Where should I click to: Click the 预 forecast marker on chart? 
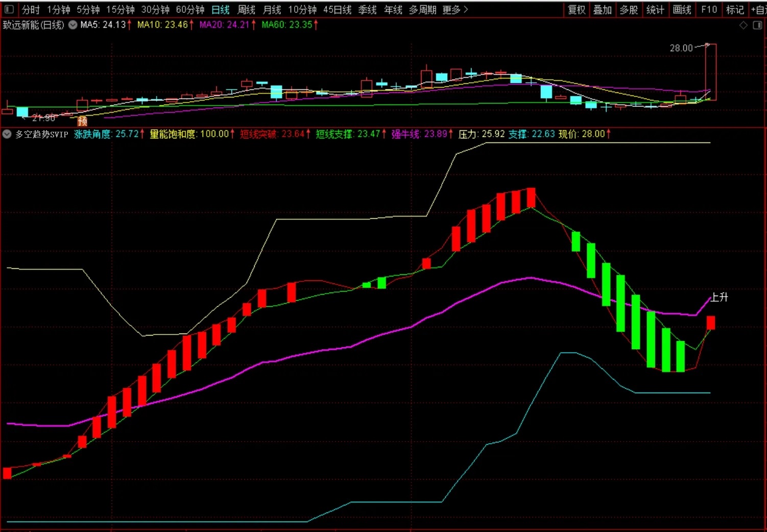pos(82,121)
